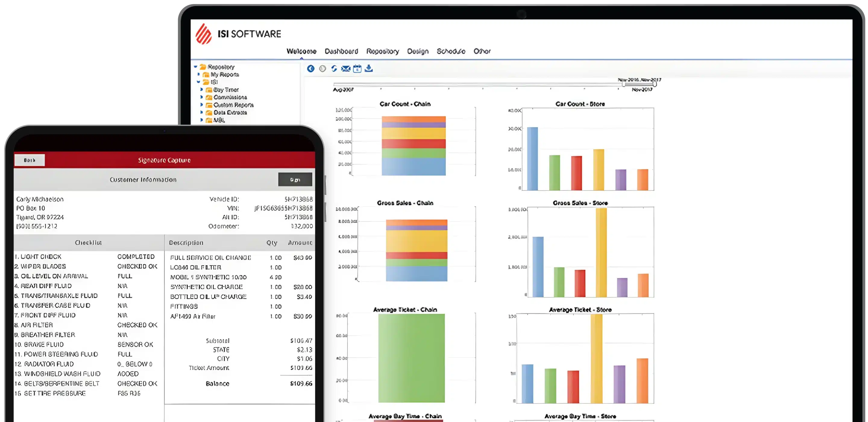Viewport: 868px width, 422px height.
Task: Click the refresh report icon
Action: point(334,69)
